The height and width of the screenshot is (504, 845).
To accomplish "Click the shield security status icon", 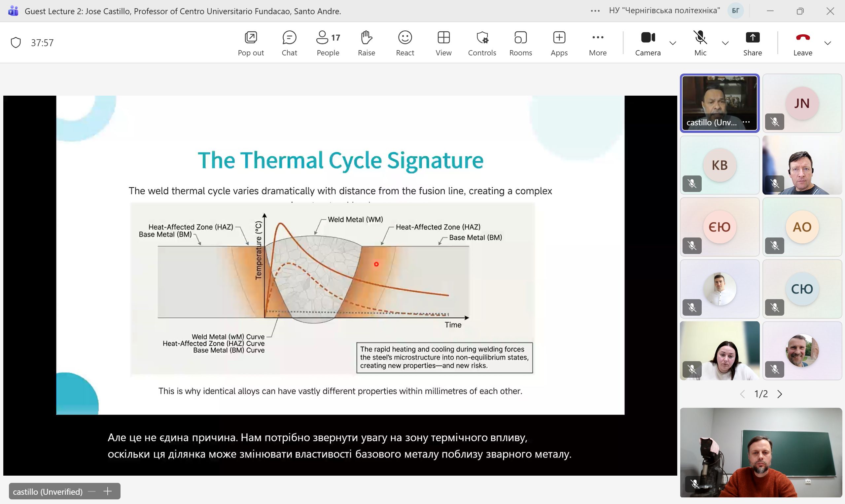I will 16,43.
